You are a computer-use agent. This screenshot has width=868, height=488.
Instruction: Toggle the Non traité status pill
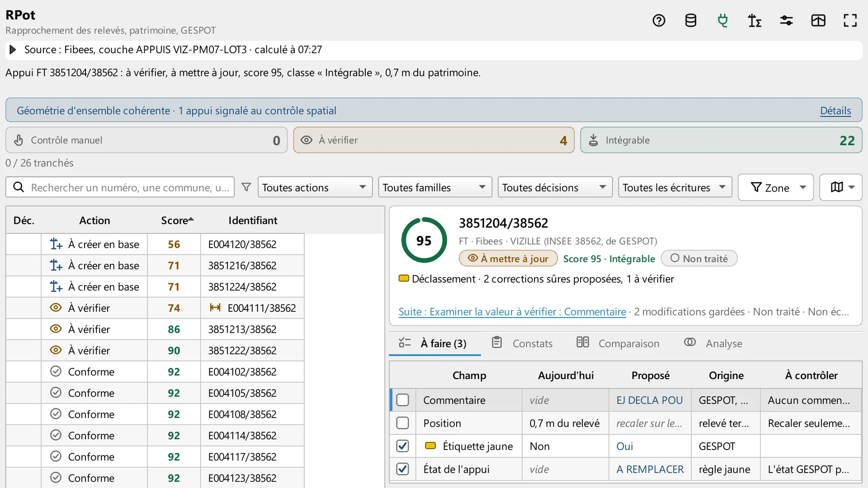699,258
